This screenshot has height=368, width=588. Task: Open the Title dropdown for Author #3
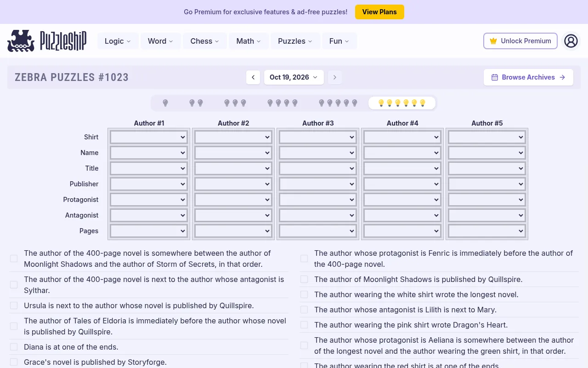pos(318,168)
